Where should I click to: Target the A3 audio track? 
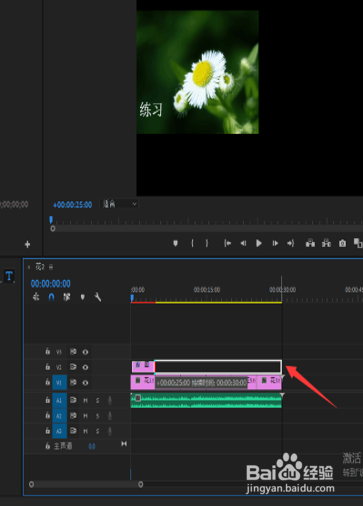click(x=59, y=431)
